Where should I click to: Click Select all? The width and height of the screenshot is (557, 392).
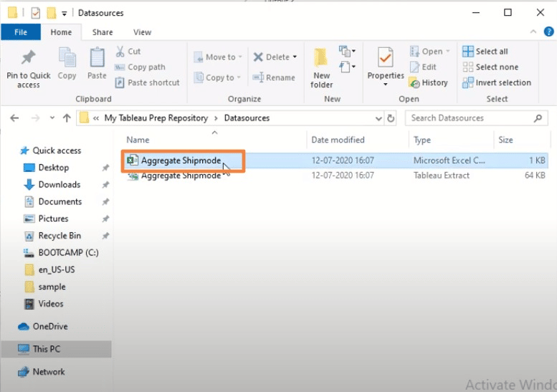coord(485,52)
